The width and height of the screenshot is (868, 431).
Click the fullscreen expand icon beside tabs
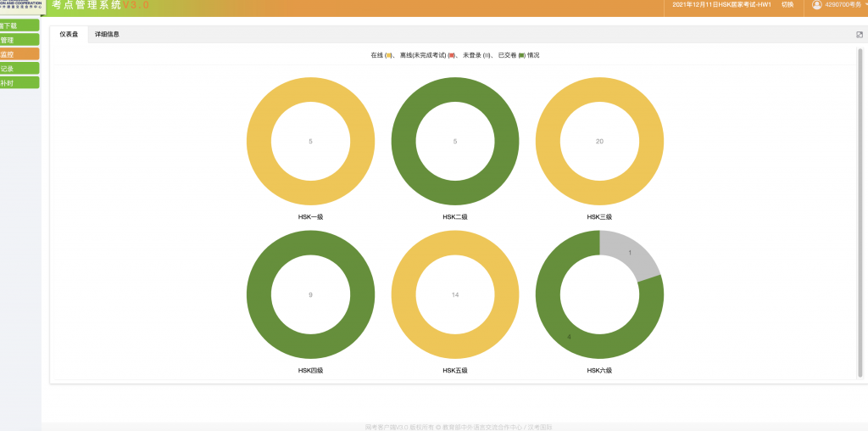click(860, 34)
